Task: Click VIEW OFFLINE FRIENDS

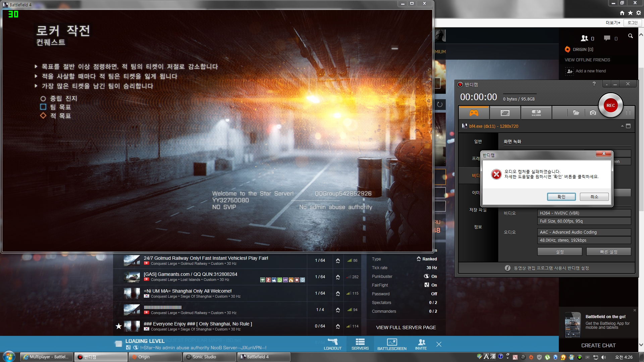Action: tap(587, 60)
